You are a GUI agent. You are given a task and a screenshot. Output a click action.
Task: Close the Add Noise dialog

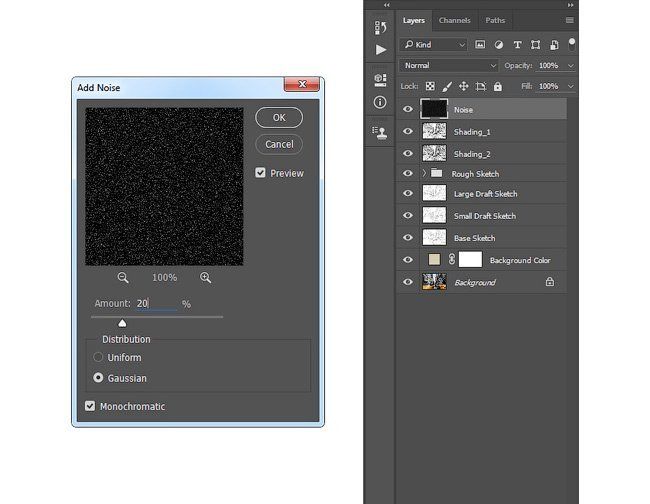coord(302,84)
